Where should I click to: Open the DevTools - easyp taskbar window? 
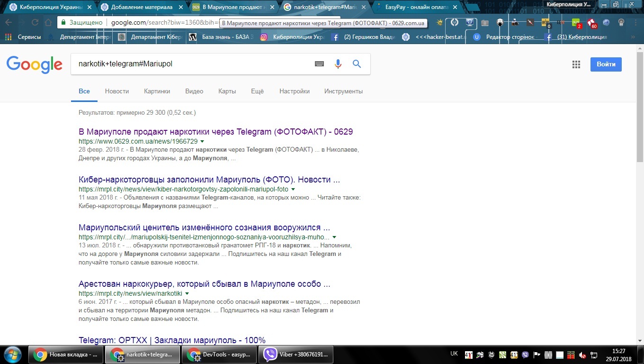[x=219, y=355]
